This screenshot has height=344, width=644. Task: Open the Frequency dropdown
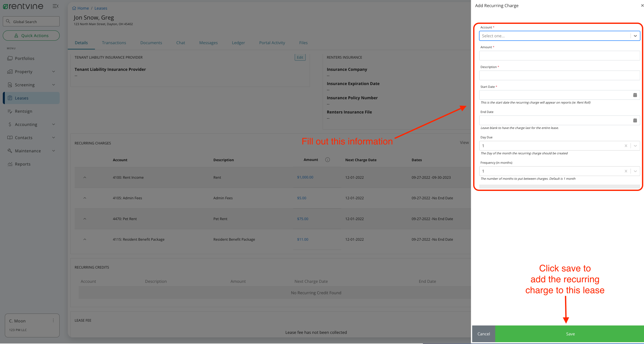coord(635,171)
